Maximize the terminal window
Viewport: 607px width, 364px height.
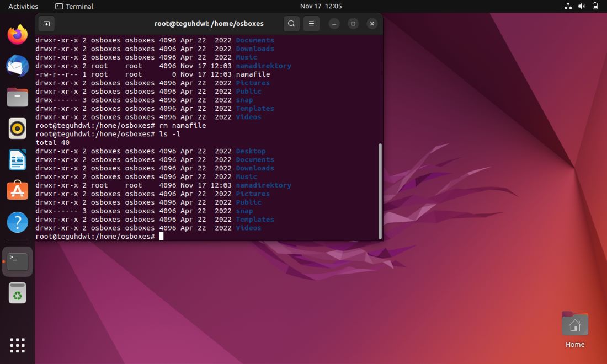tap(353, 24)
